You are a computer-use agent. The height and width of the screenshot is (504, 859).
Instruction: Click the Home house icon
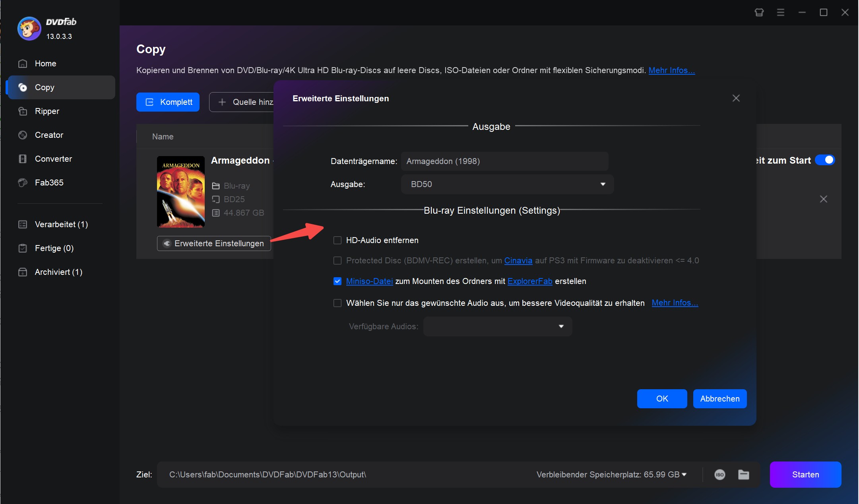point(23,64)
